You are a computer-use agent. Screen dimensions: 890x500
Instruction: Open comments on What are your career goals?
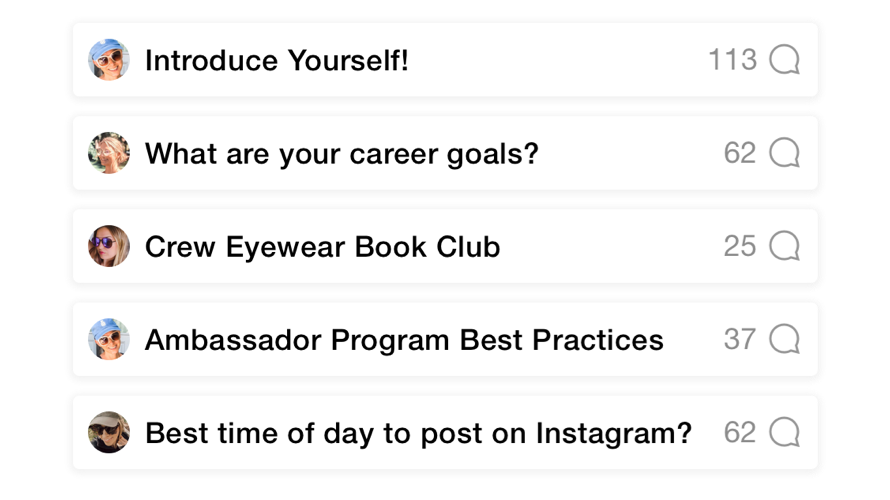[x=785, y=153]
